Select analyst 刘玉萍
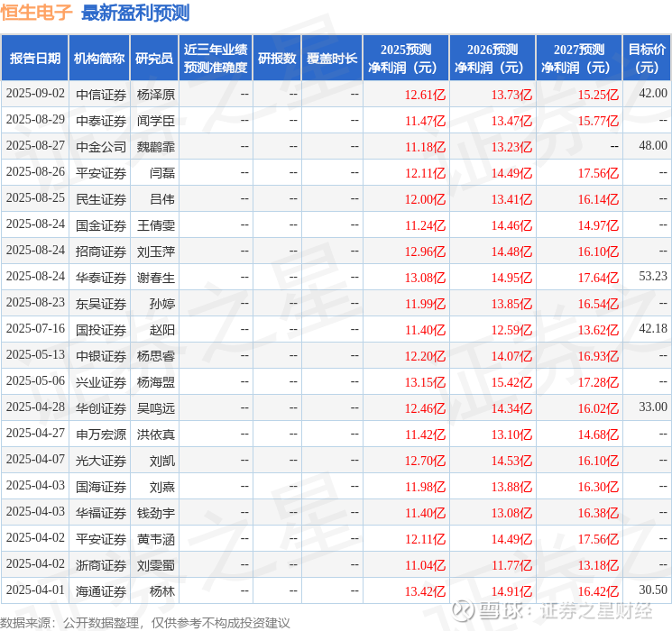Image resolution: width=672 pixels, height=631 pixels. click(155, 251)
